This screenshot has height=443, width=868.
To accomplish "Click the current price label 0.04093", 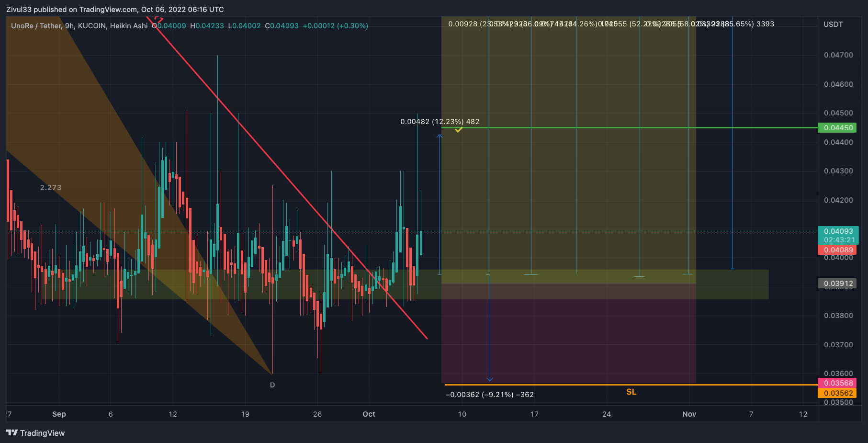I will [839, 231].
